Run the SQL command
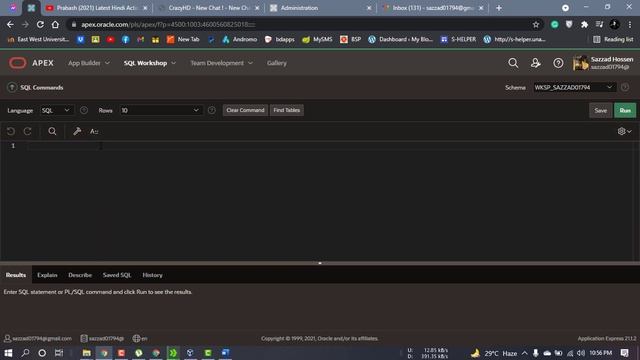 point(625,111)
